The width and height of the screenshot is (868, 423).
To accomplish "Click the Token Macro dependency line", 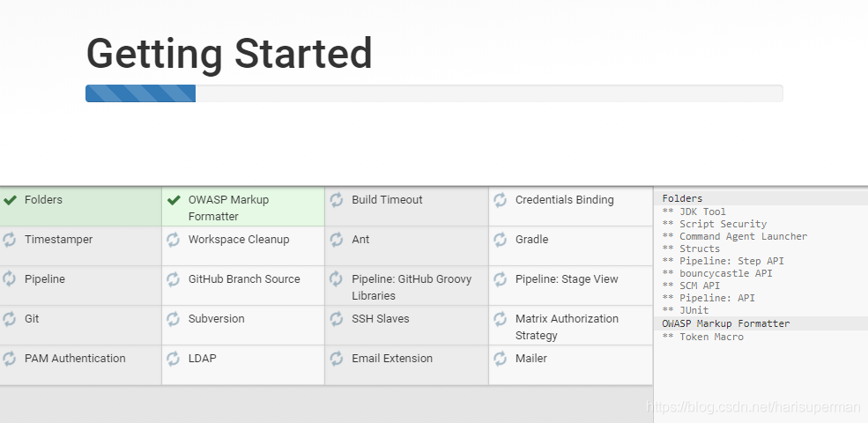I will 710,337.
